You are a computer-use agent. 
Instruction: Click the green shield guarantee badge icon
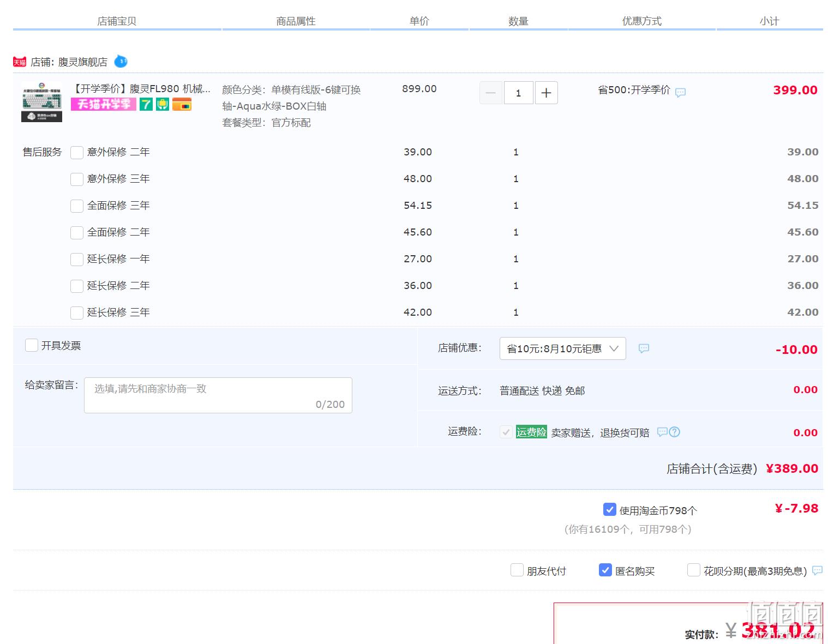click(x=163, y=104)
